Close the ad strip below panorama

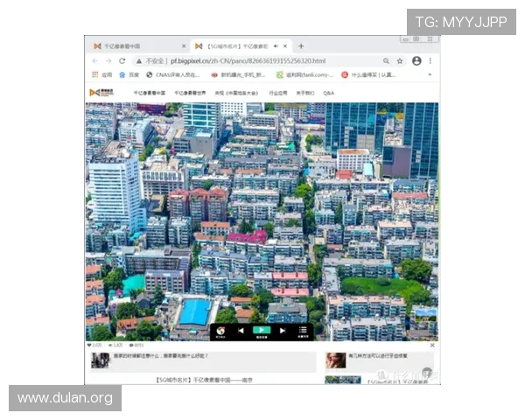coord(432,345)
